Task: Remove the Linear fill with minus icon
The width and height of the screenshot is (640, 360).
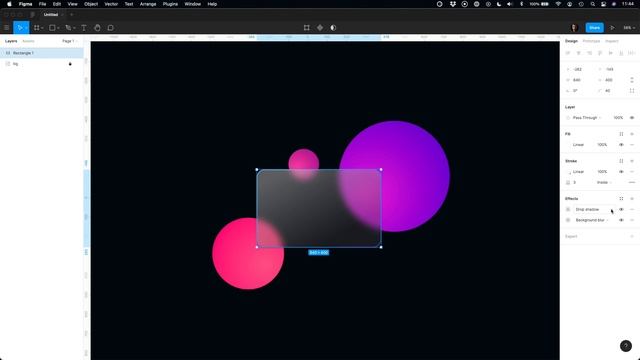Action: [632, 144]
